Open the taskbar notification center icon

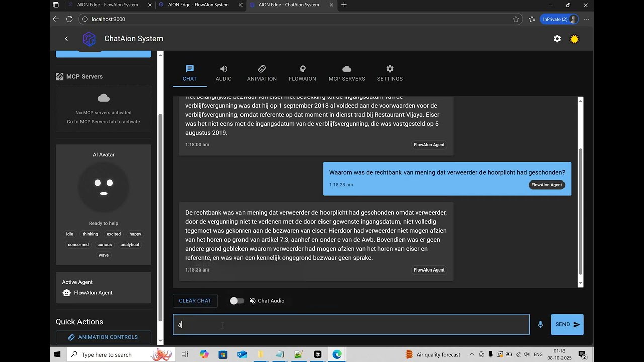click(x=582, y=355)
